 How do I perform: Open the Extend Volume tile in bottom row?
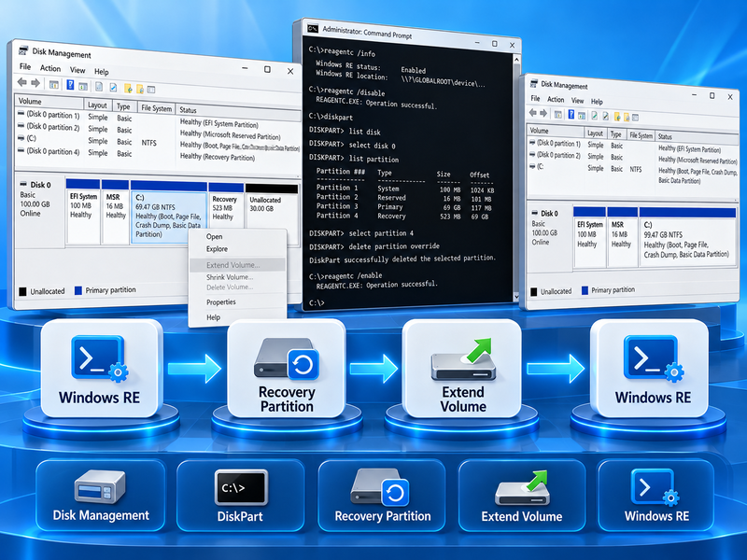tap(522, 495)
